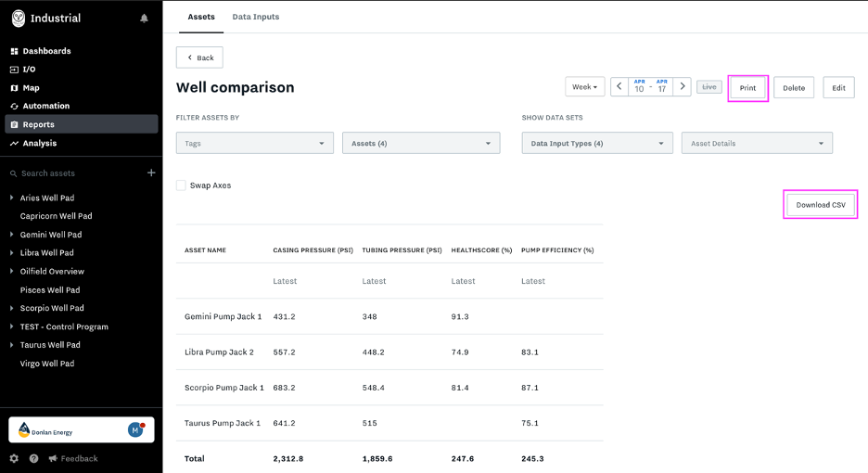868x473 pixels.
Task: Switch to the Assets tab
Action: [x=201, y=17]
